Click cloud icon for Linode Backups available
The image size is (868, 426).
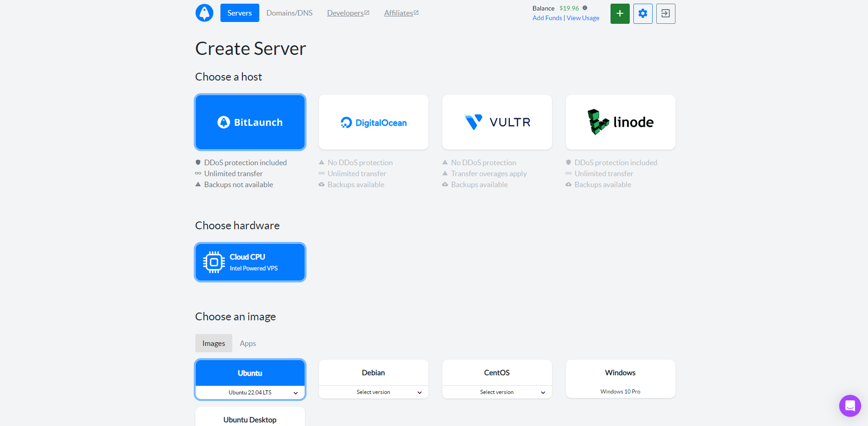pos(568,184)
